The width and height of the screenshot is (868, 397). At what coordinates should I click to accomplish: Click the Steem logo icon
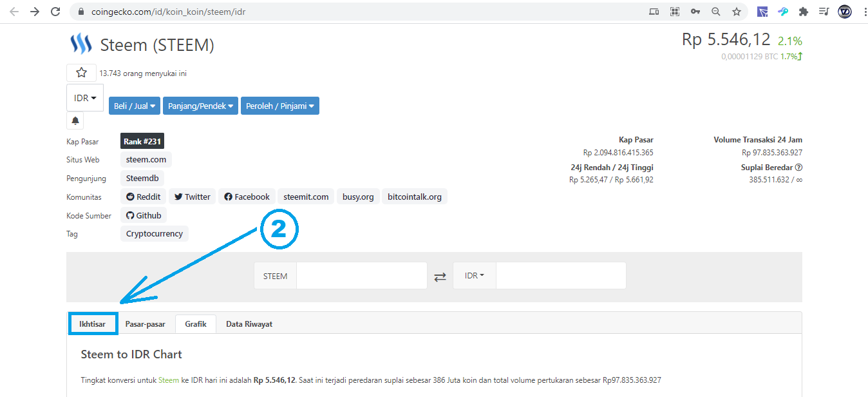[81, 44]
